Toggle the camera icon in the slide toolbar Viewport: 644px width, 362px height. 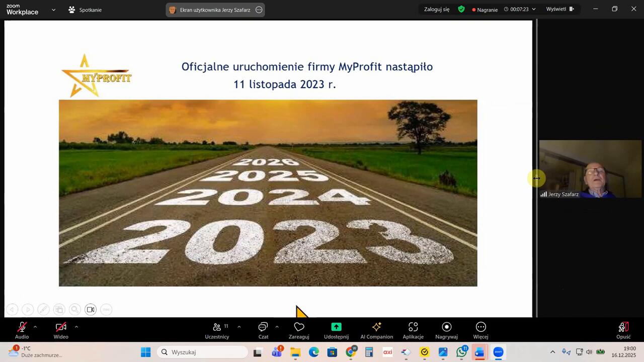tap(91, 309)
